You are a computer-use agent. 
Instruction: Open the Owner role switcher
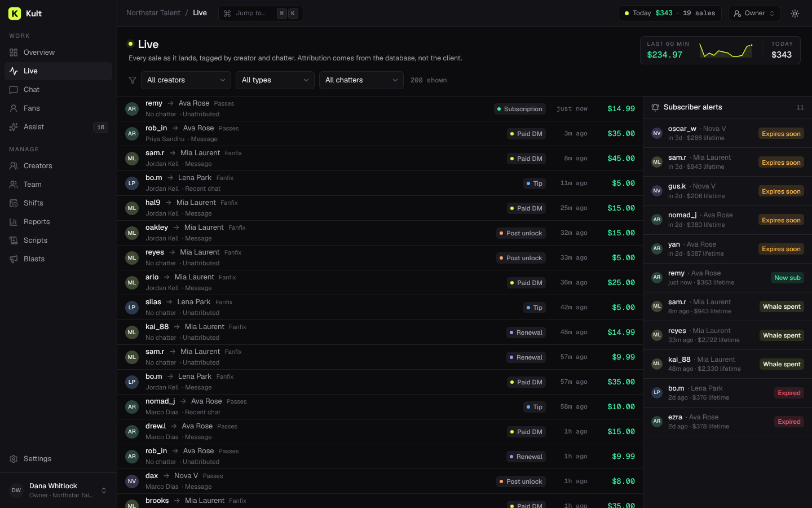point(754,14)
